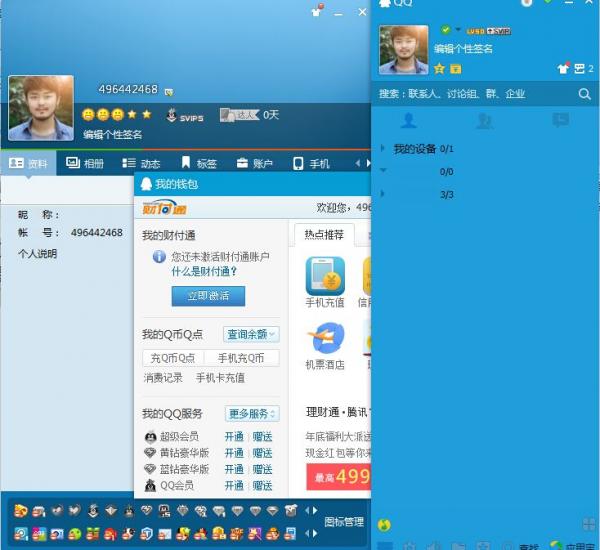The image size is (600, 550).
Task: Open the yellow star QZone icon
Action: 439,69
